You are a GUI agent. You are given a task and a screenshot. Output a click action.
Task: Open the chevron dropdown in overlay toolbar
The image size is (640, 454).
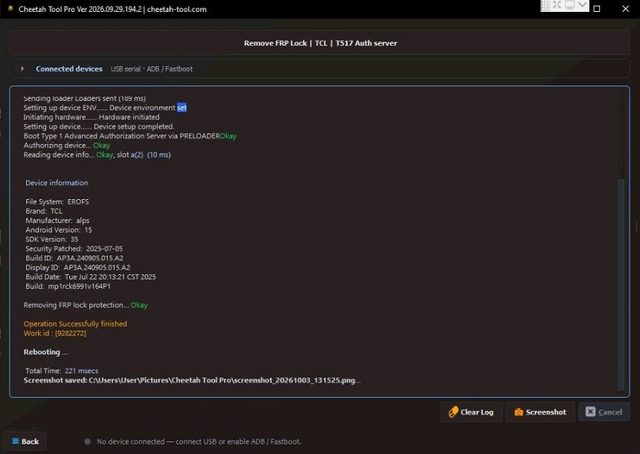click(582, 5)
